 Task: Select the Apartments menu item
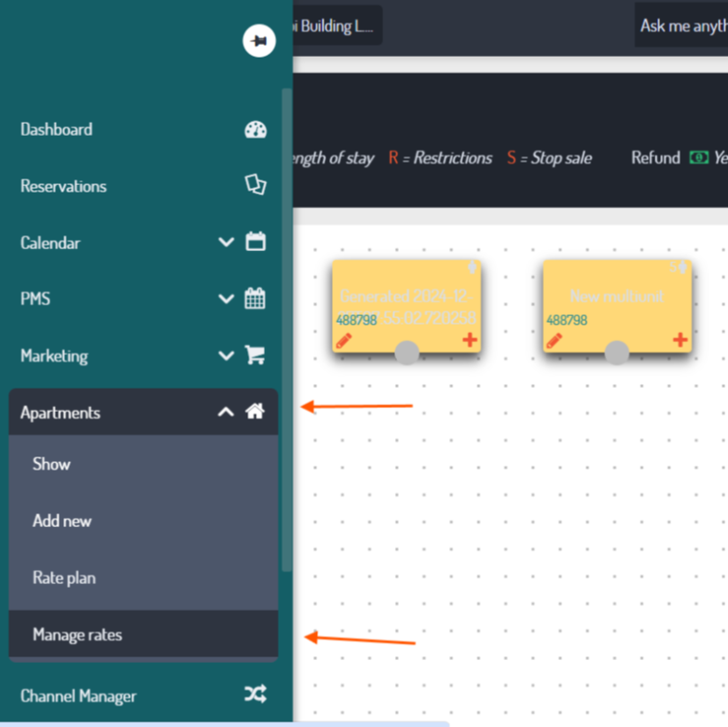coord(144,412)
